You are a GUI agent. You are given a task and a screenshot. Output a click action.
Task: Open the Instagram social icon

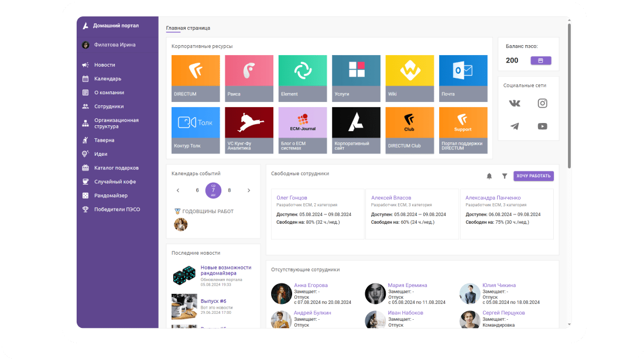(543, 103)
